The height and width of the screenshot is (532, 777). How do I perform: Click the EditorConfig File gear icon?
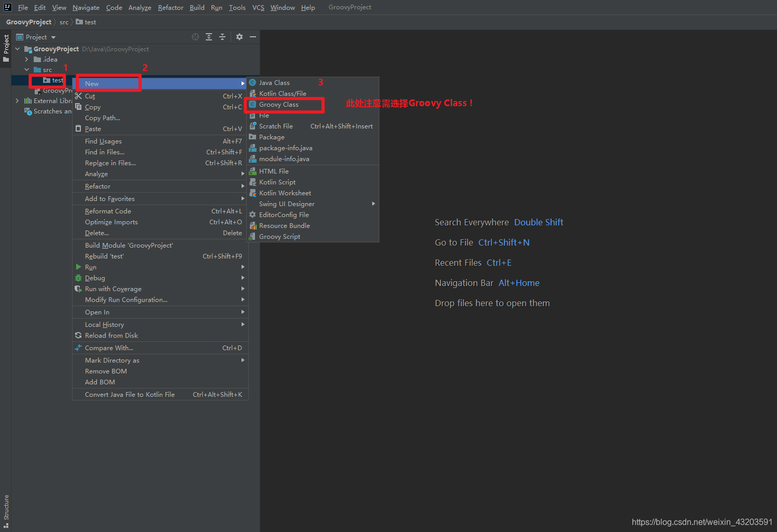[252, 214]
